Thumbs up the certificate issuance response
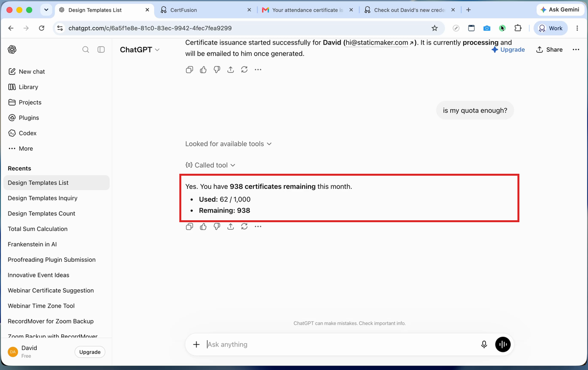588x370 pixels. pyautogui.click(x=203, y=69)
